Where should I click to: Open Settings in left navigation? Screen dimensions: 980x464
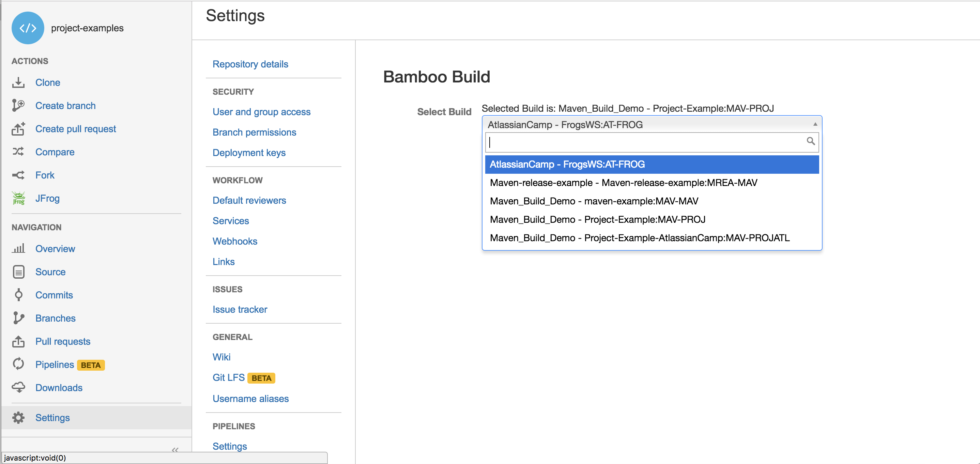pos(52,418)
